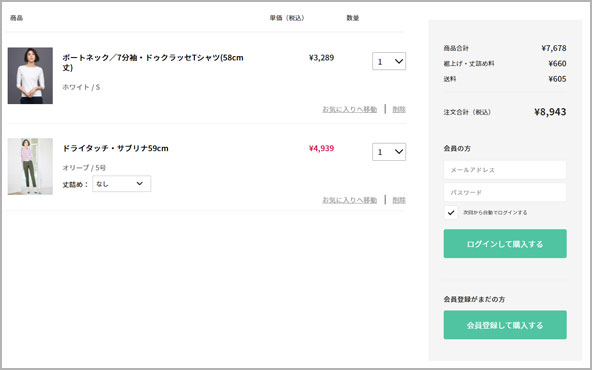Click the chevron arrow in second quantity box
This screenshot has height=370, width=592.
(399, 152)
